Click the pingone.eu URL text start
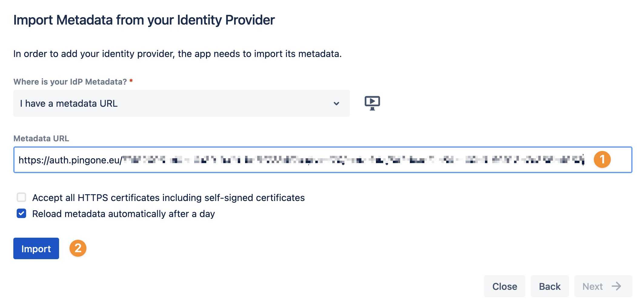The image size is (644, 308). (x=70, y=160)
